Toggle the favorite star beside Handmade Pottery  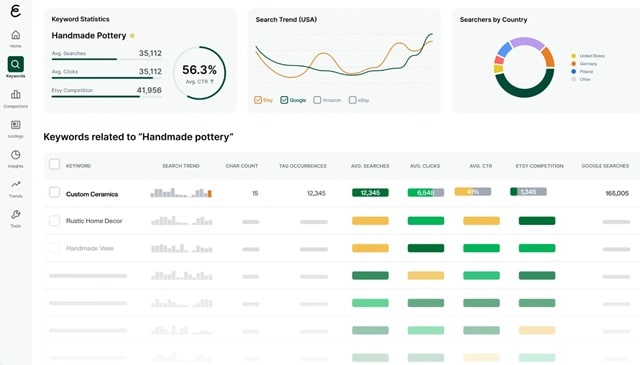[x=132, y=36]
